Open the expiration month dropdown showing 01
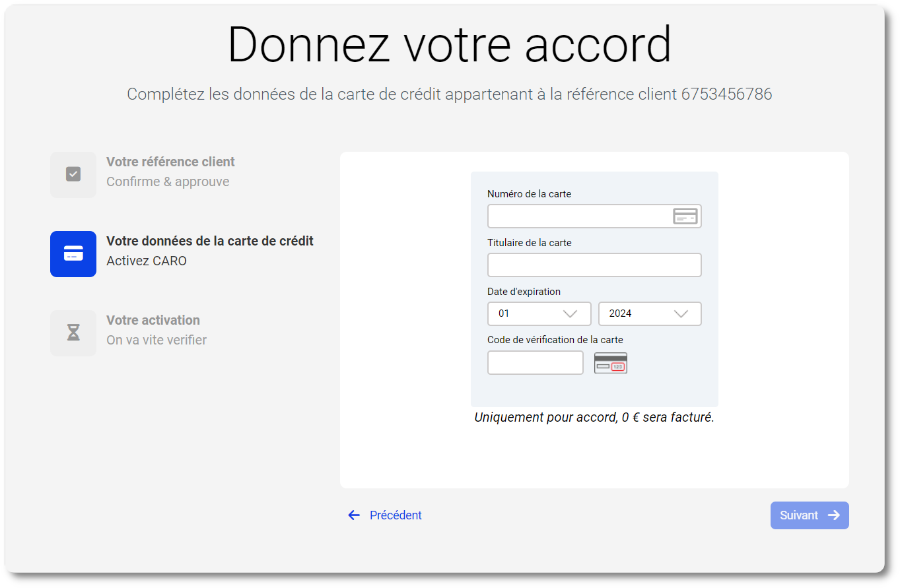The height and width of the screenshot is (588, 900). tap(539, 314)
